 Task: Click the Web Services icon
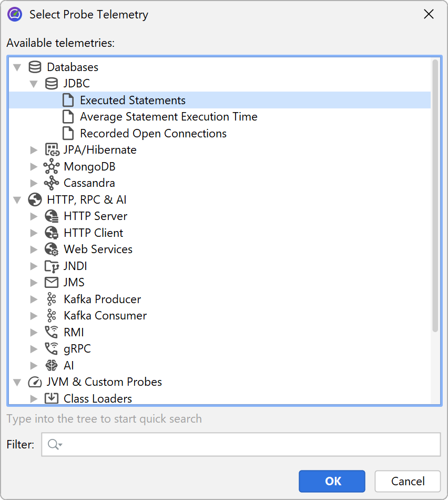pyautogui.click(x=52, y=249)
